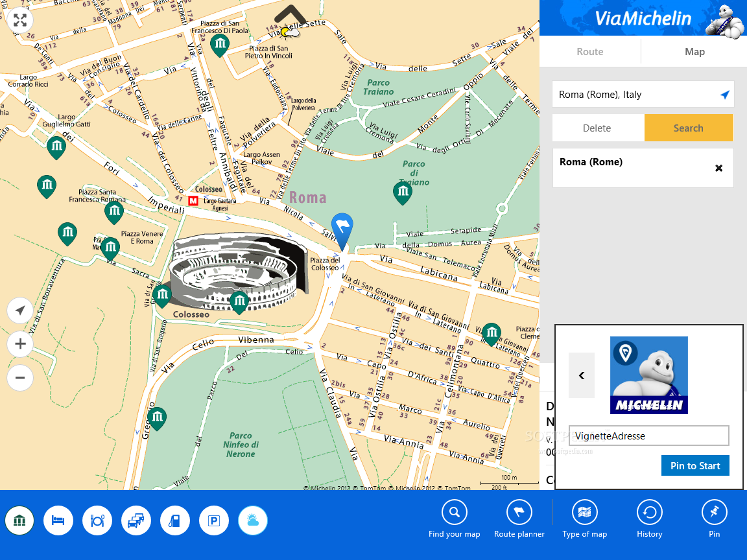Open sight marker near Parco Ninfeo di Nerone
747x560 pixels.
157,419
